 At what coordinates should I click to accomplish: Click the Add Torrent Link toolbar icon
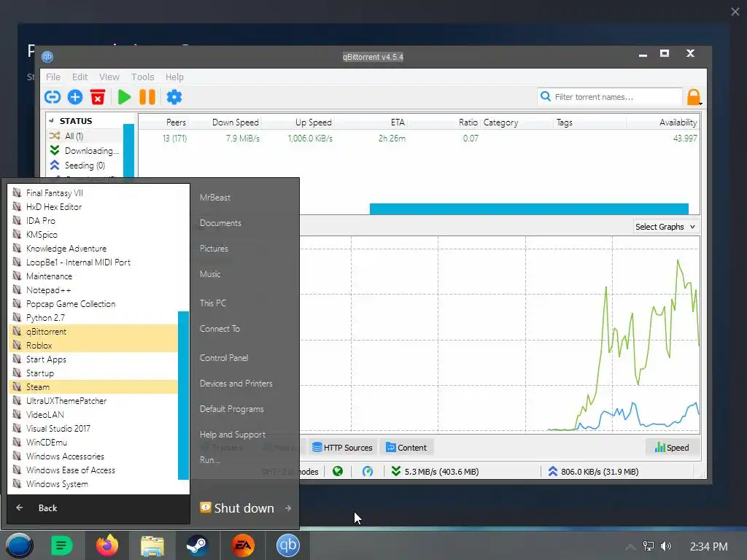[x=53, y=97]
